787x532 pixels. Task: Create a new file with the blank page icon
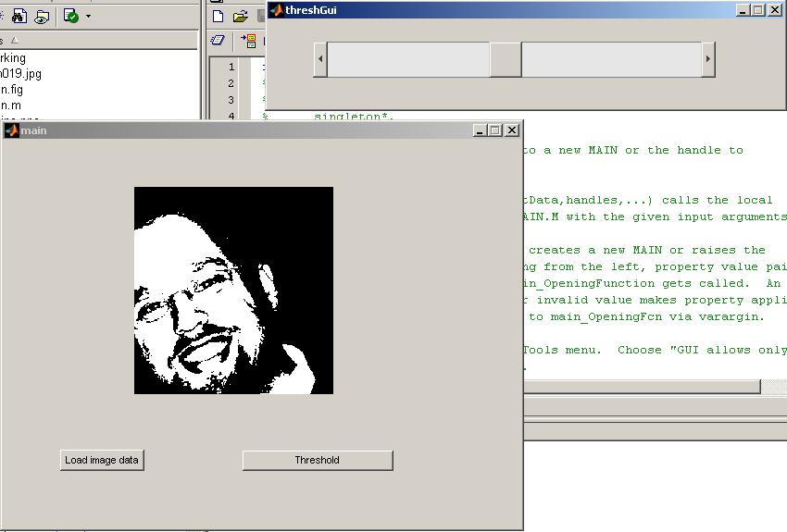(x=218, y=16)
